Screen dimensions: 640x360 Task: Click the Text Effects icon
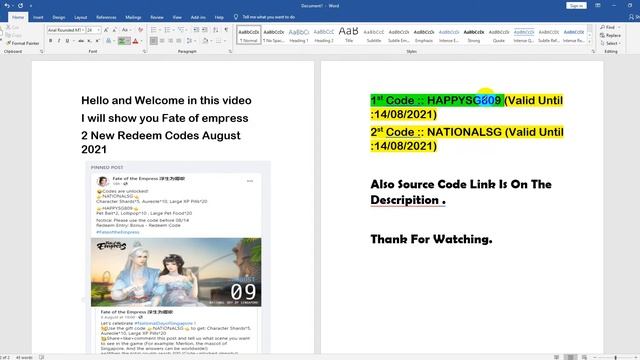[109, 41]
